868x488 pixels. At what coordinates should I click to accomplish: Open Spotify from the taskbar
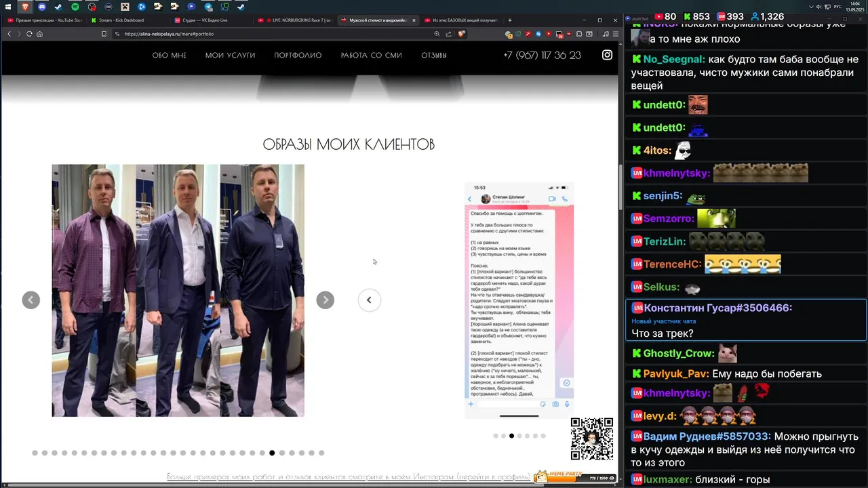[75, 7]
